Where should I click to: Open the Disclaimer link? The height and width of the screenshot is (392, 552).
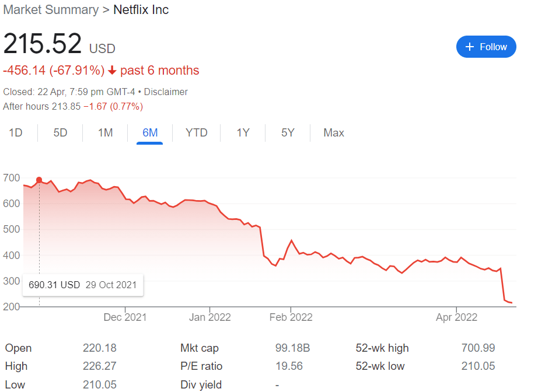[166, 92]
